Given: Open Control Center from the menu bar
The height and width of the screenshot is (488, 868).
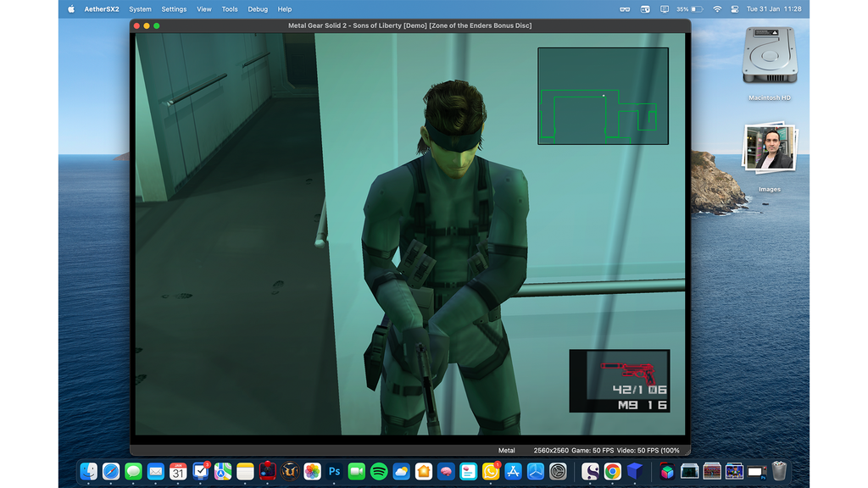Looking at the screenshot, I should 734,8.
